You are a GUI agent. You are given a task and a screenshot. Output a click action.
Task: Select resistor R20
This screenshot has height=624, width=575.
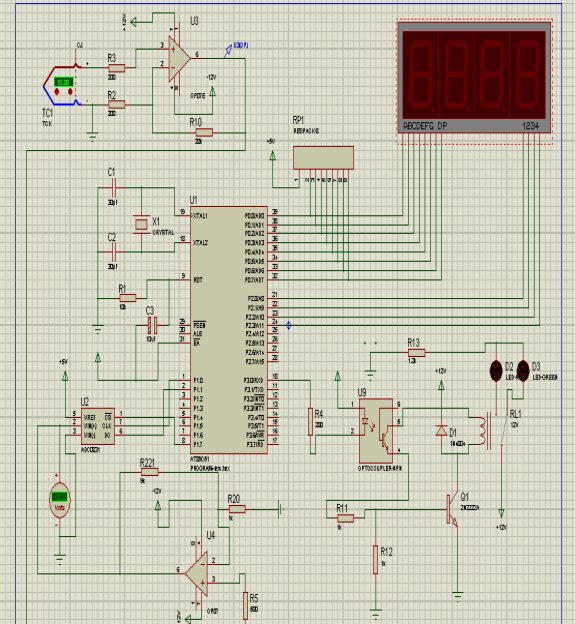point(237,509)
